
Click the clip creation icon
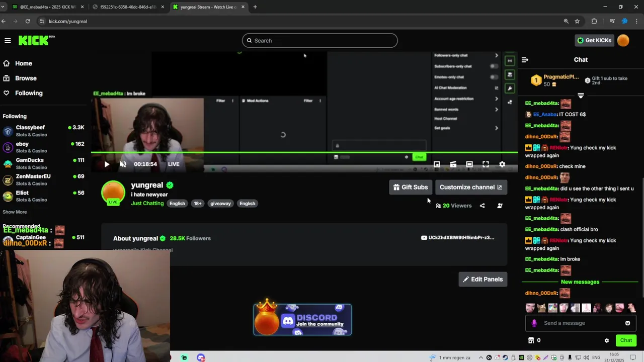click(x=453, y=164)
